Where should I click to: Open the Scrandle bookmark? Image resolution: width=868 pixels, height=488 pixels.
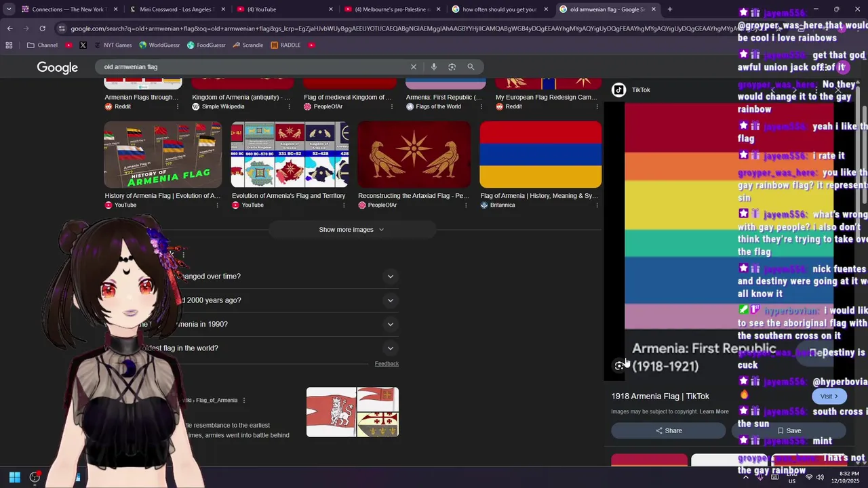(x=248, y=45)
